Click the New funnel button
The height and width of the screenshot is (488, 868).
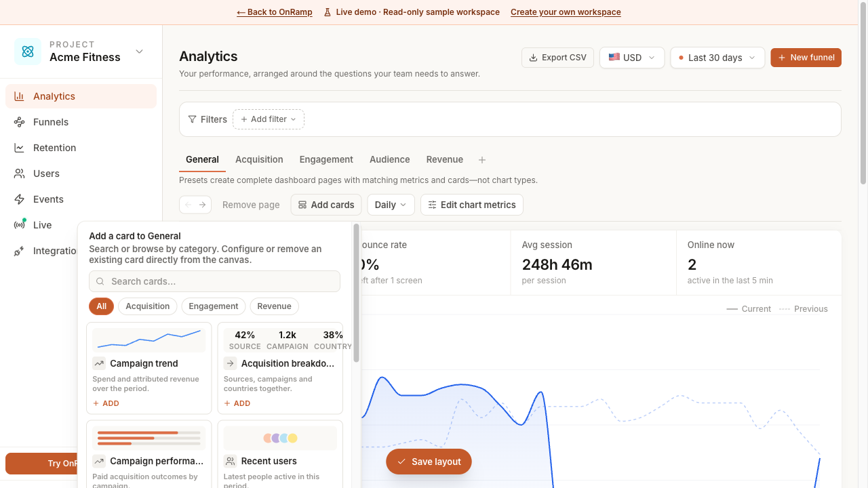[x=806, y=58]
